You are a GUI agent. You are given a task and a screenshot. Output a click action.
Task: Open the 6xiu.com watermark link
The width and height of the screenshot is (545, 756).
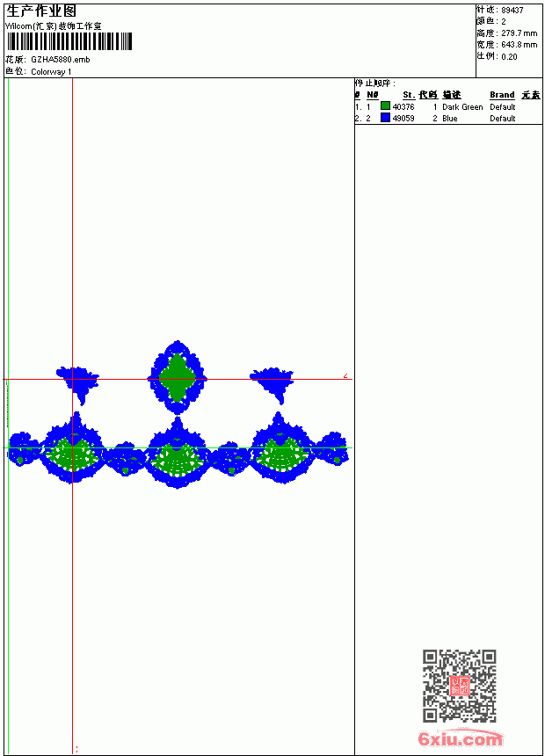461,738
